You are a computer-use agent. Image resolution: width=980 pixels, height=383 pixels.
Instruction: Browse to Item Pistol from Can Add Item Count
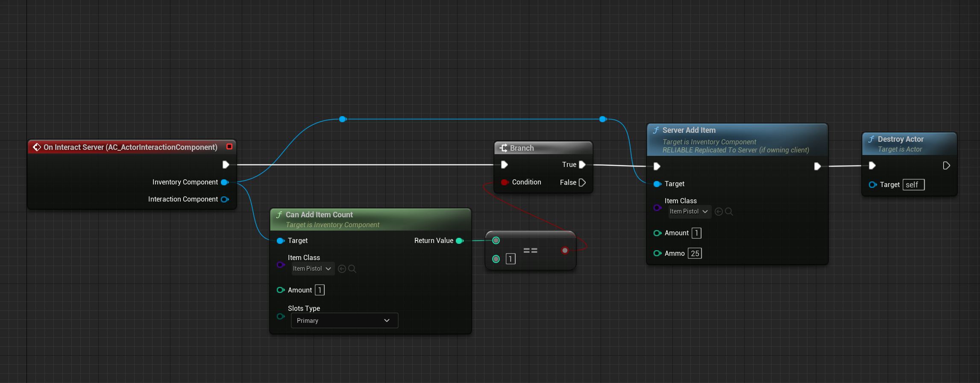coord(352,269)
